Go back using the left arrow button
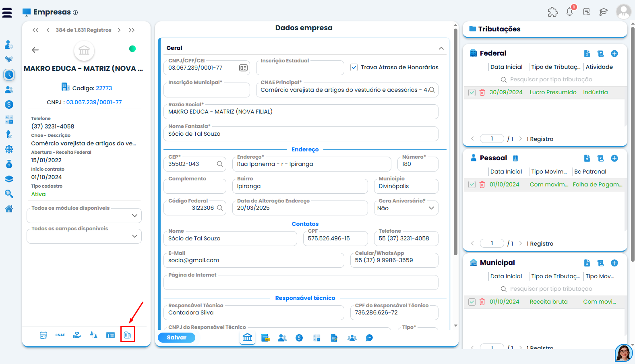This screenshot has width=635, height=364. tap(35, 50)
